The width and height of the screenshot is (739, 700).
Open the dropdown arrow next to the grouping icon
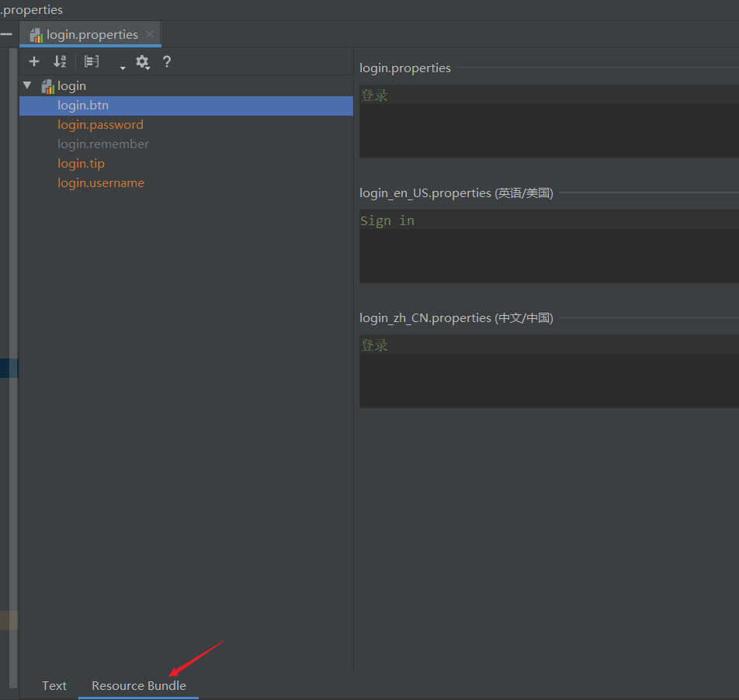pos(122,66)
